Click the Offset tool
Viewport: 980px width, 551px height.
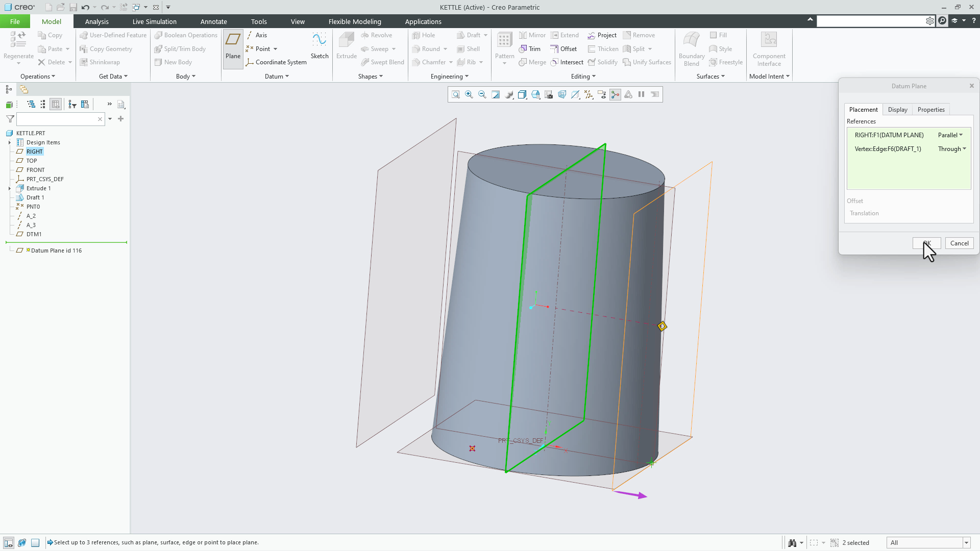click(563, 49)
